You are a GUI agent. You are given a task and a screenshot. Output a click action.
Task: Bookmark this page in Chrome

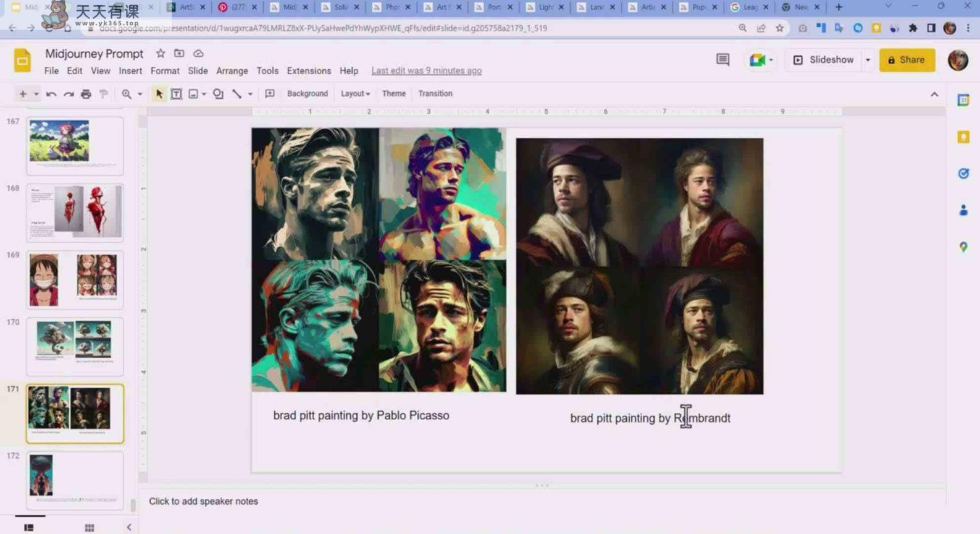point(780,28)
